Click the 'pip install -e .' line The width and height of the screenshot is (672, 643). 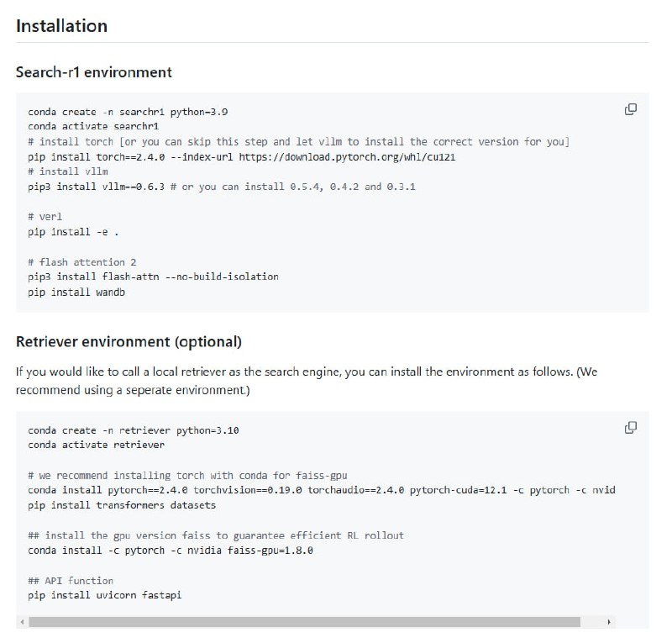[68, 232]
